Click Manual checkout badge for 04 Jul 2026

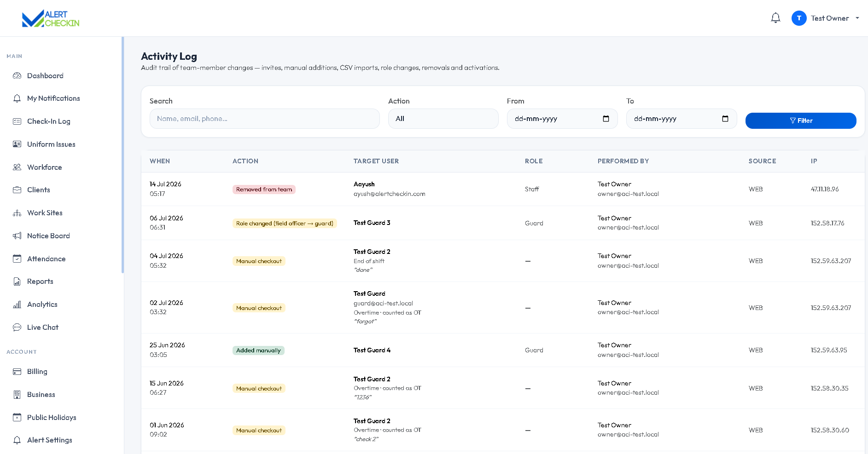click(x=259, y=261)
